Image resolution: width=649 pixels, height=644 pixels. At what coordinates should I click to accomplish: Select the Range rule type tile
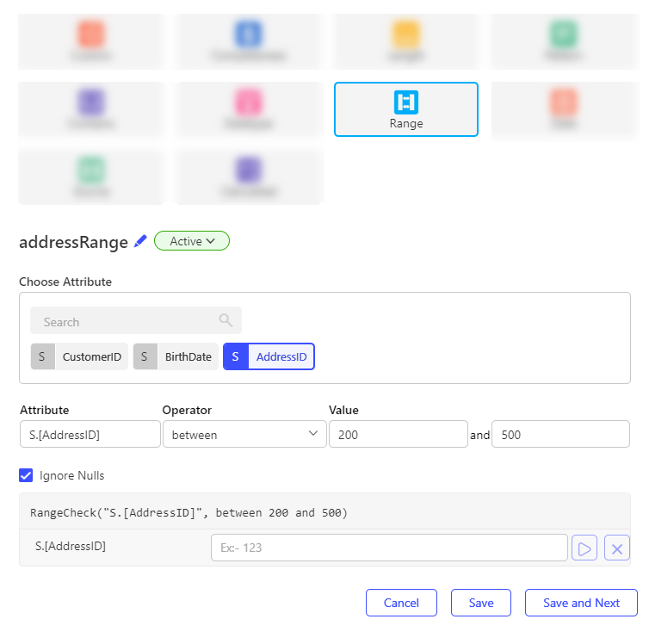click(x=405, y=109)
